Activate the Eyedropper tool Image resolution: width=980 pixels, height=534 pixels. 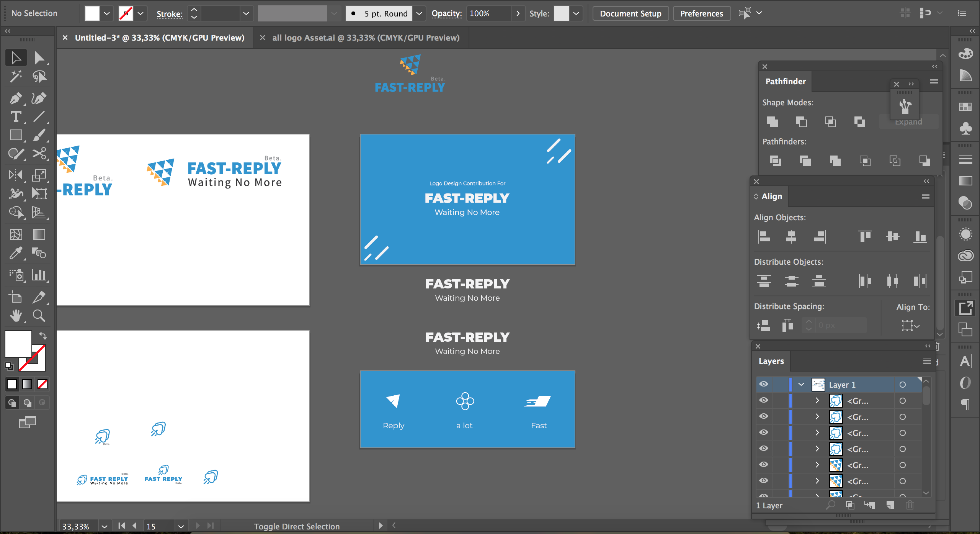[15, 253]
